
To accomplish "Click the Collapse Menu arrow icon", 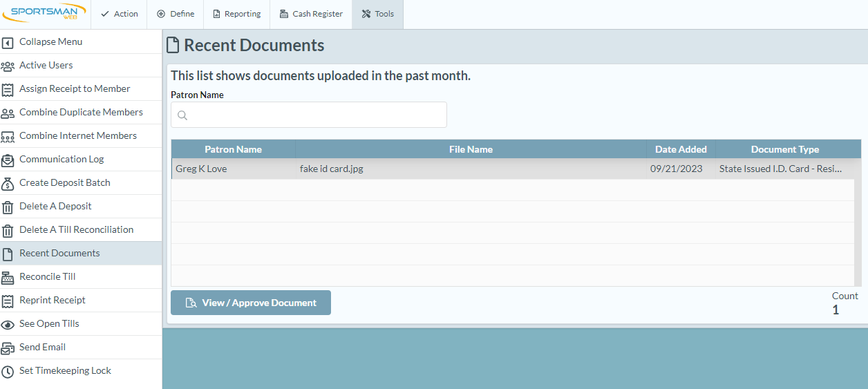I will pyautogui.click(x=8, y=43).
